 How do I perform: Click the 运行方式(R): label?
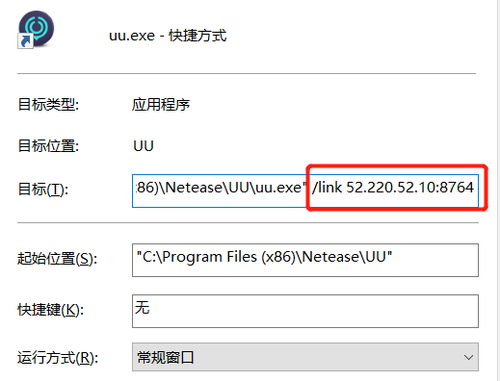(x=58, y=358)
